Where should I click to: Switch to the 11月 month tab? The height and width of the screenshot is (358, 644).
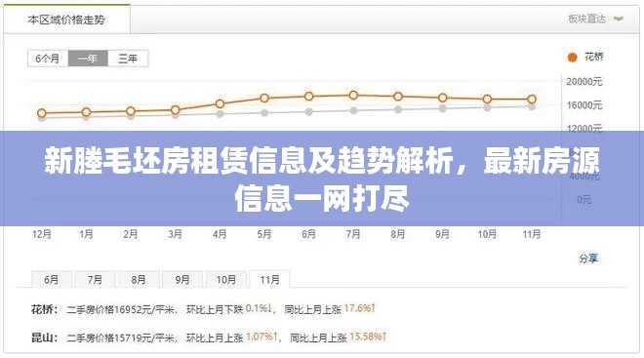269,280
